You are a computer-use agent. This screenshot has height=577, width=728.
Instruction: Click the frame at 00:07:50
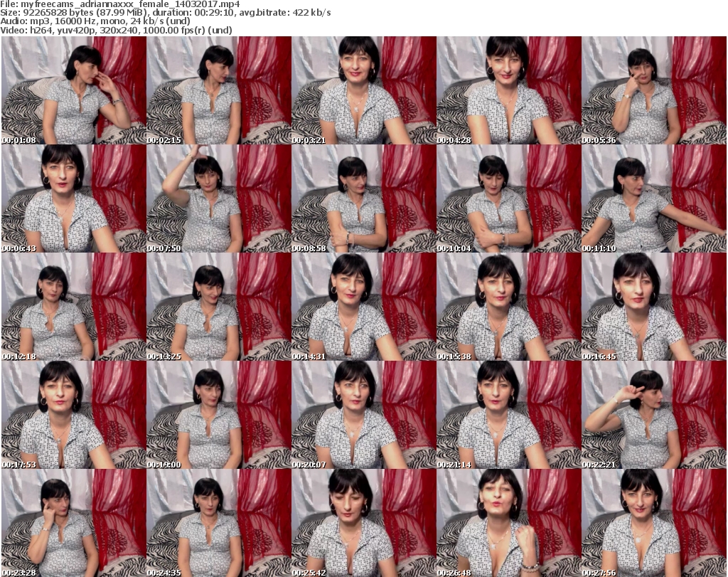pyautogui.click(x=219, y=198)
